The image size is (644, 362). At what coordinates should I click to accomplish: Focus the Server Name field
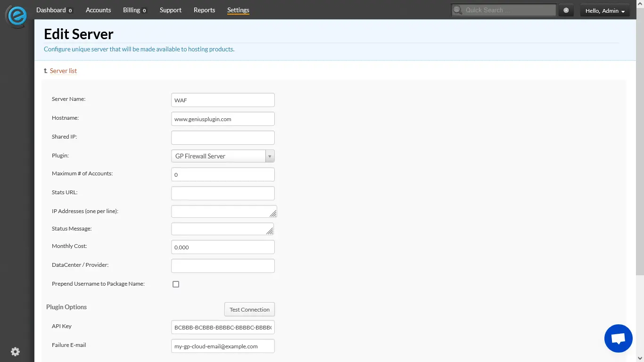(x=223, y=100)
